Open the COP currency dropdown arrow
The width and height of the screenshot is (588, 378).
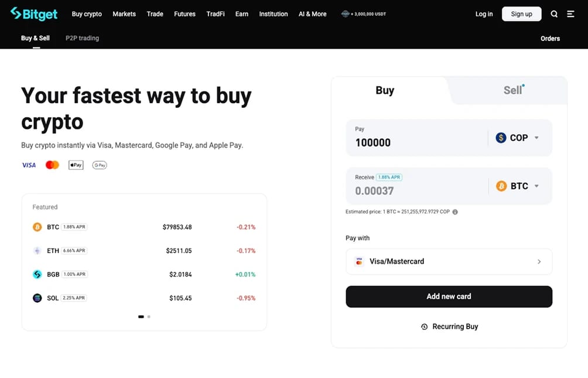[x=536, y=138]
